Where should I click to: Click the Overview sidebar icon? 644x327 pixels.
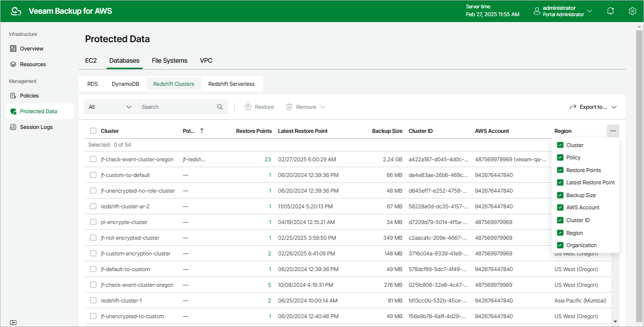[x=13, y=49]
